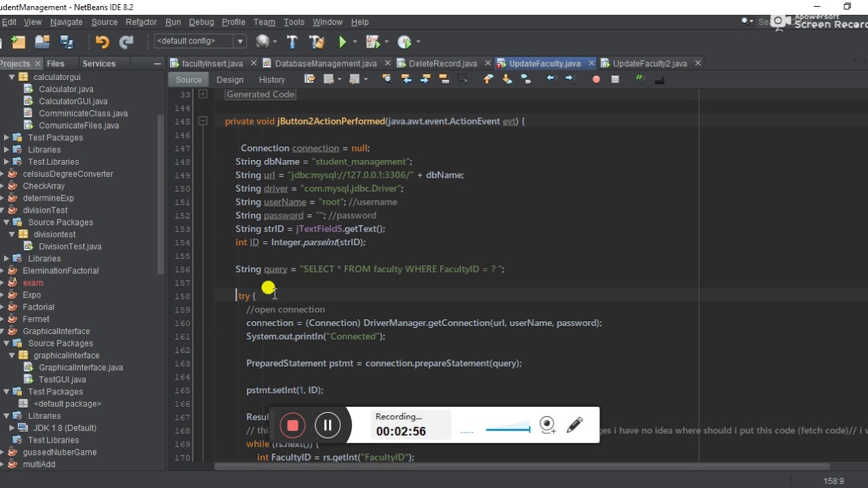Image resolution: width=868 pixels, height=488 pixels.
Task: Click the Profile Project icon
Action: pyautogui.click(x=404, y=42)
